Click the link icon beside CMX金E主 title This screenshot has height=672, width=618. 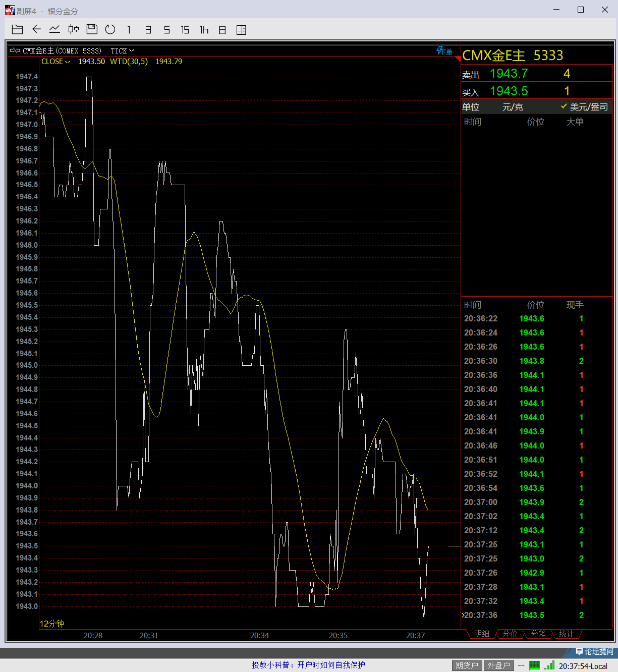[x=15, y=50]
